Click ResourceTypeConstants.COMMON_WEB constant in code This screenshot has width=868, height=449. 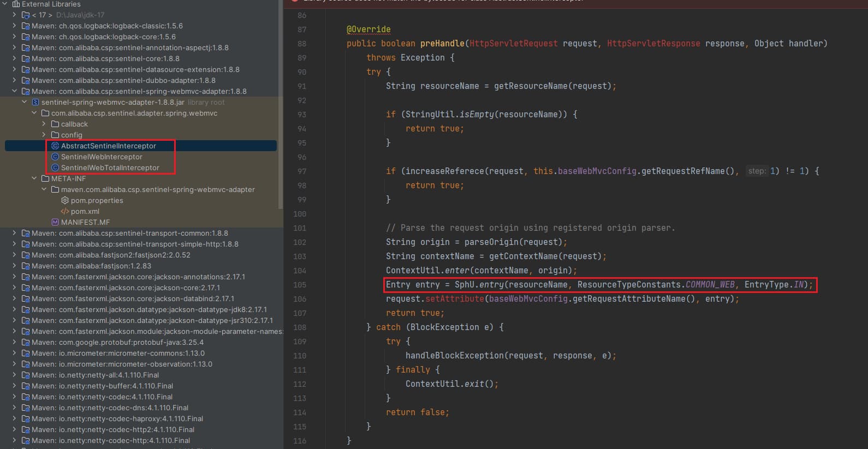656,284
